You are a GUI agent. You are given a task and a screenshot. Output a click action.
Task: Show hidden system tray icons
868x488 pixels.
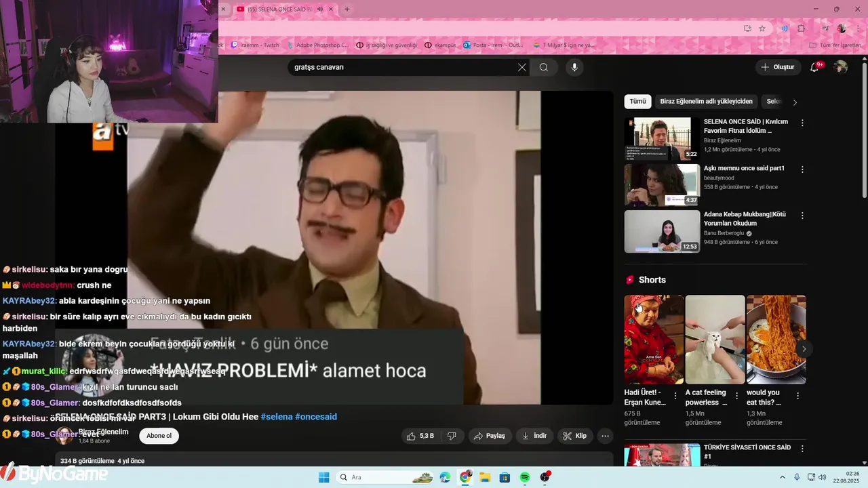(x=782, y=477)
